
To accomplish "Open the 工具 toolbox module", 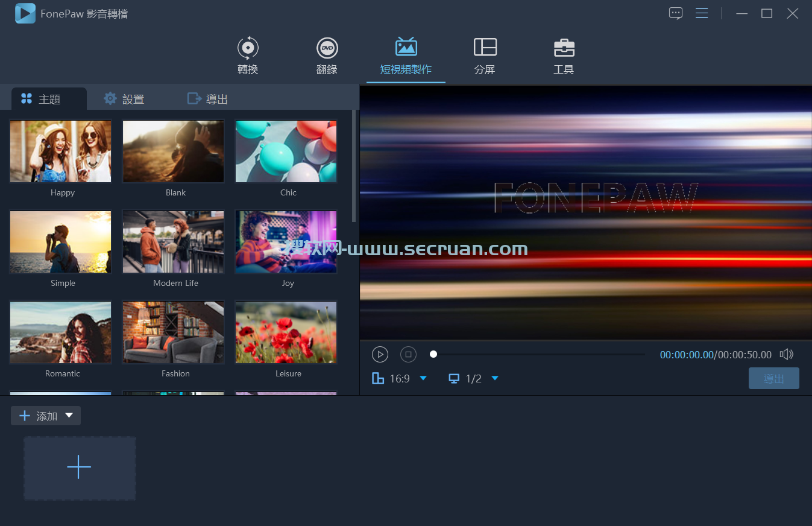I will (564, 56).
